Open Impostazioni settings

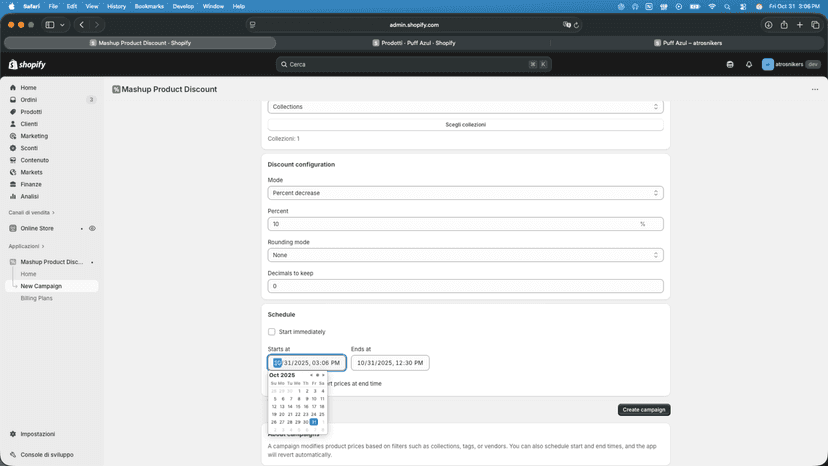[37, 434]
